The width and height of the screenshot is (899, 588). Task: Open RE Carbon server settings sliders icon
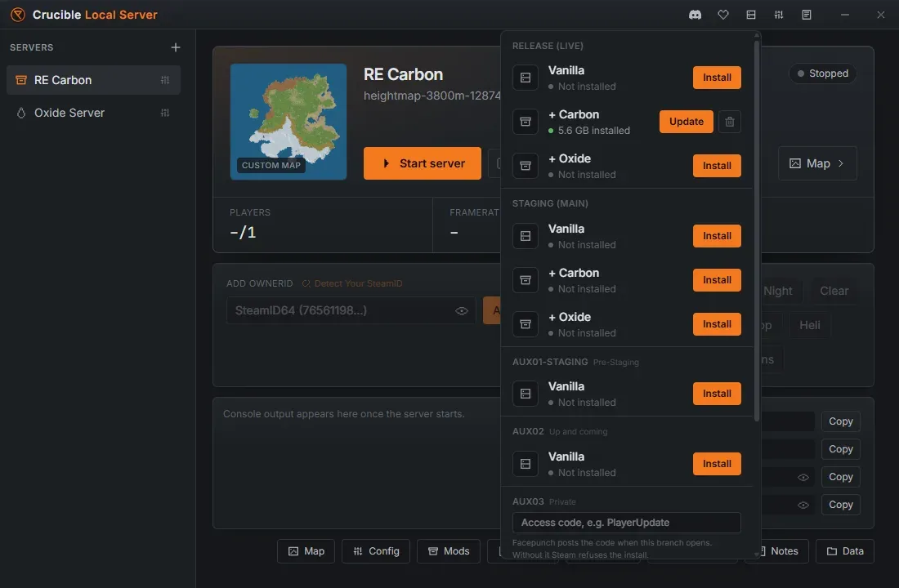(x=165, y=80)
